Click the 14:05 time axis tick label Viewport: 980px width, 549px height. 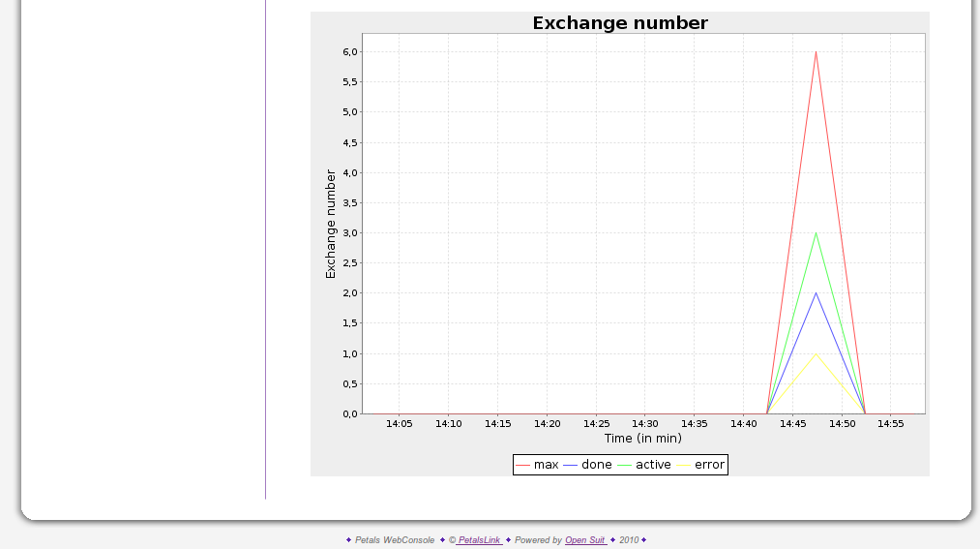pyautogui.click(x=399, y=424)
